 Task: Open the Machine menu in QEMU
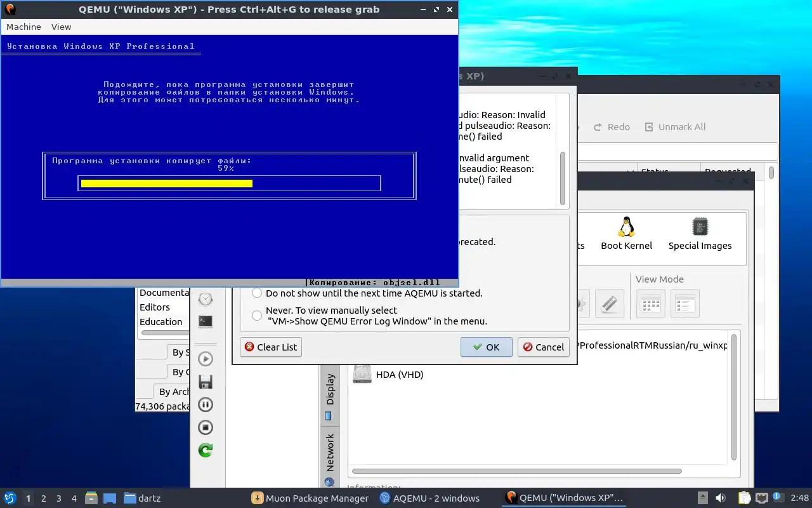point(23,27)
